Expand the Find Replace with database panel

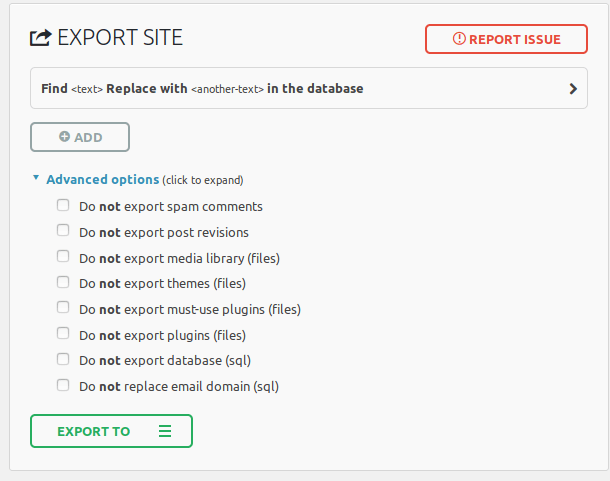click(x=309, y=88)
